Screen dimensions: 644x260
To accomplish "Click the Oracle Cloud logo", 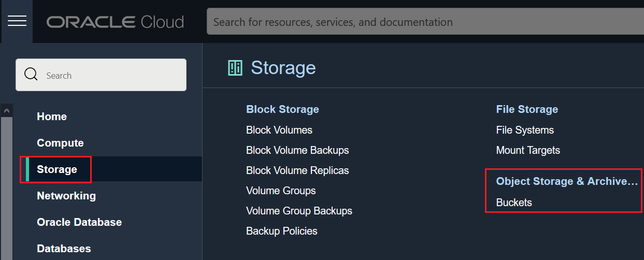I will point(115,22).
